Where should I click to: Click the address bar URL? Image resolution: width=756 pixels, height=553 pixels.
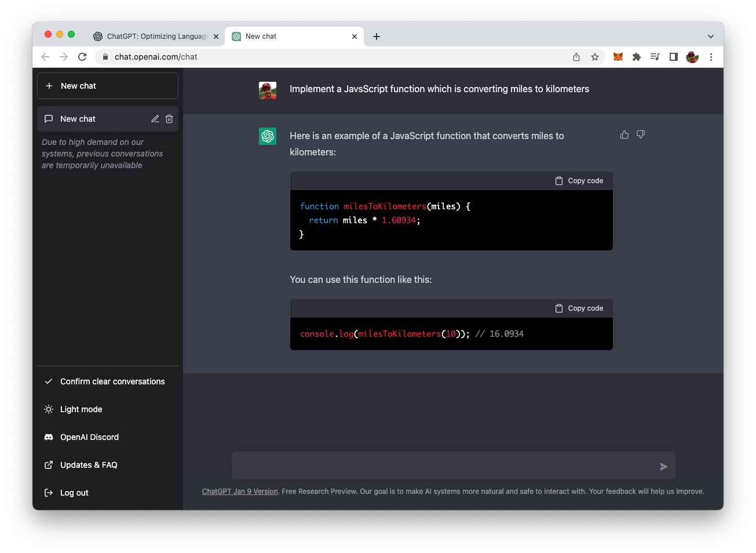click(x=156, y=57)
